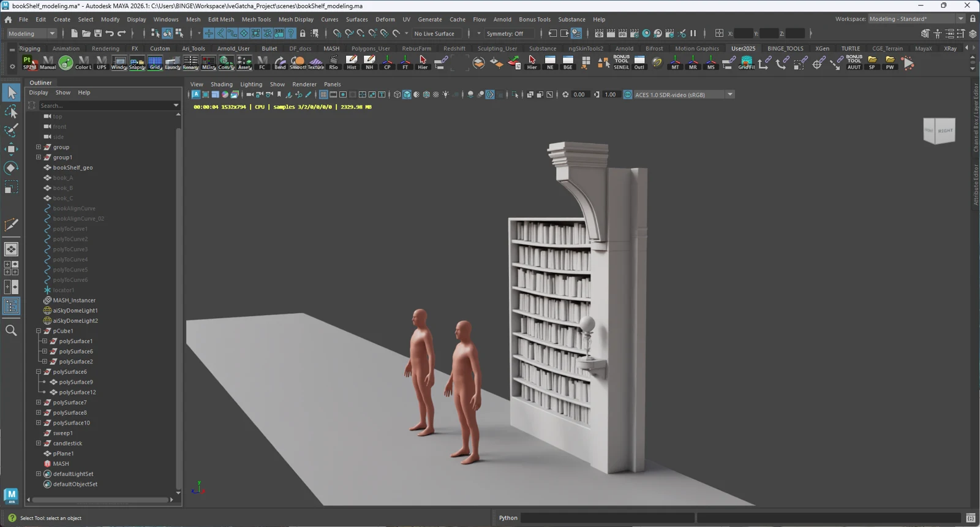Click the Render Settings clapper icon
Screen dimensions: 980x527
tap(634, 34)
